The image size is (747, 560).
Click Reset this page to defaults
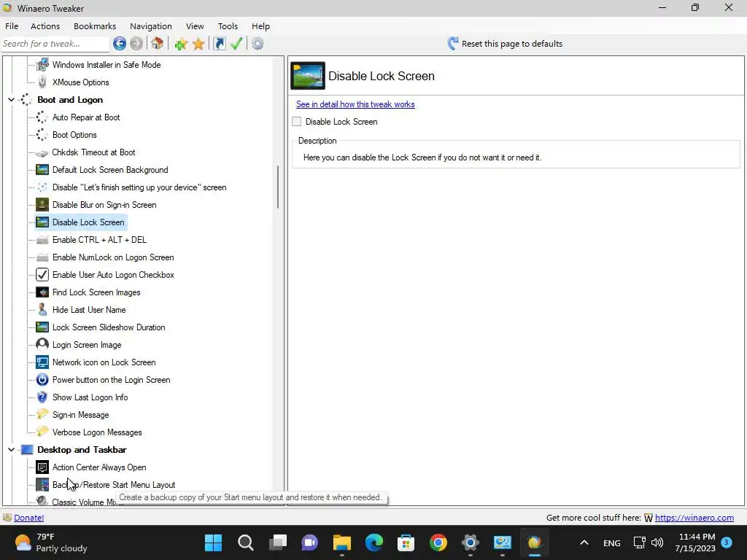(505, 44)
